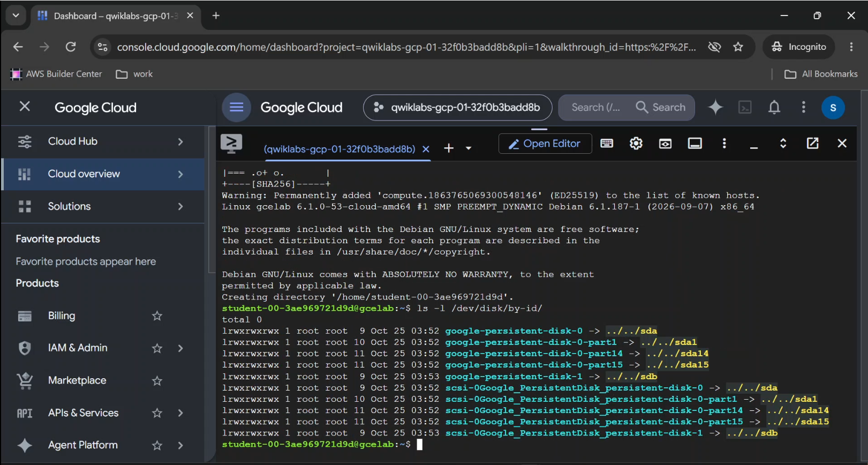Open the hamburger navigation menu button
The image size is (868, 465).
(x=236, y=107)
